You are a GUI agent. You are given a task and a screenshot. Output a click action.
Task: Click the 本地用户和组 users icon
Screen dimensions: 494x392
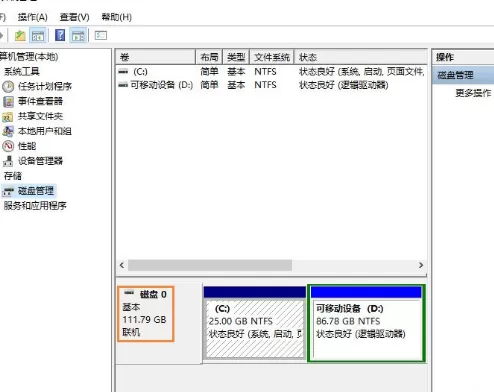tap(8, 131)
